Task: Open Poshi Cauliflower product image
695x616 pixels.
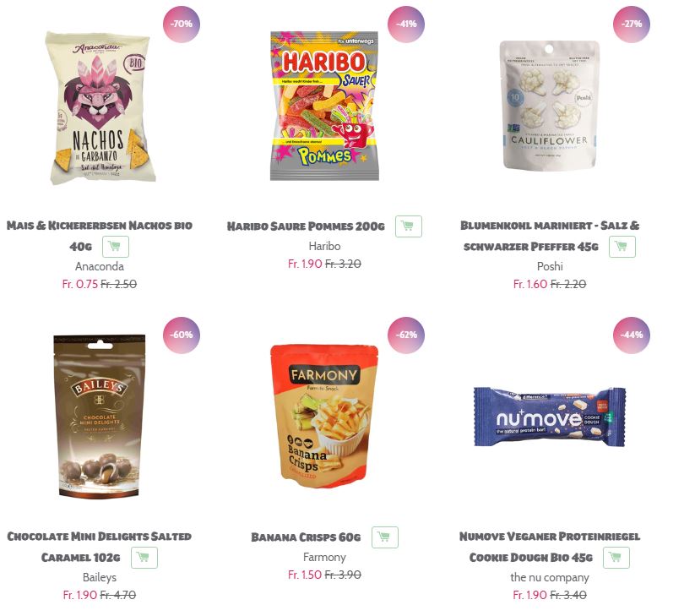Action: click(x=550, y=105)
